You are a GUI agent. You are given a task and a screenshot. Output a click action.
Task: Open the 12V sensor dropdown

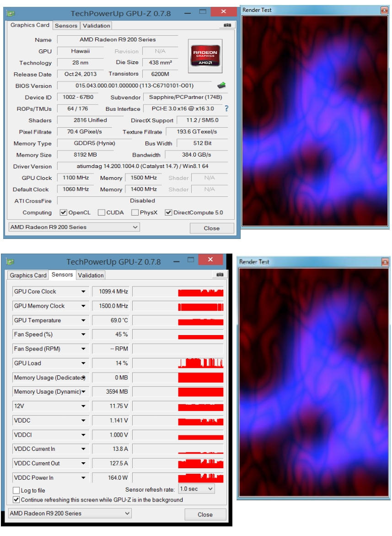pyautogui.click(x=83, y=406)
